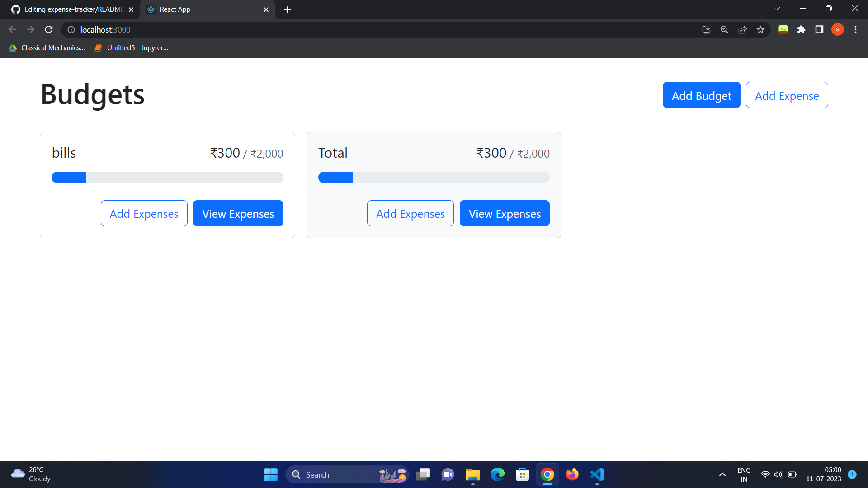The image size is (868, 488).
Task: Close the React App tab
Action: 266,9
